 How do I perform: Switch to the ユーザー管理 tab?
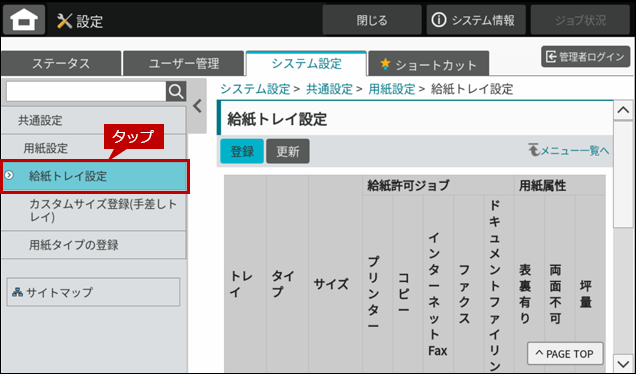click(183, 63)
